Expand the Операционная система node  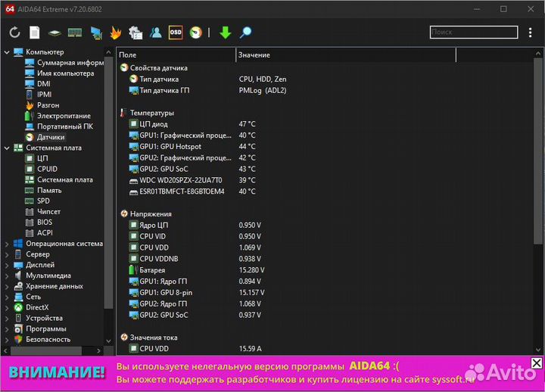coord(7,244)
